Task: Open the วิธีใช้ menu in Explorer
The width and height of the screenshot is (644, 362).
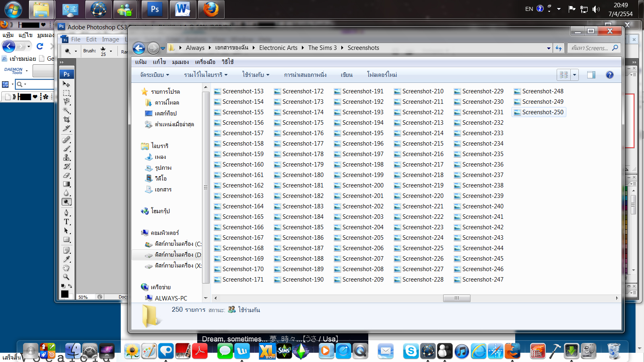Action: (227, 62)
